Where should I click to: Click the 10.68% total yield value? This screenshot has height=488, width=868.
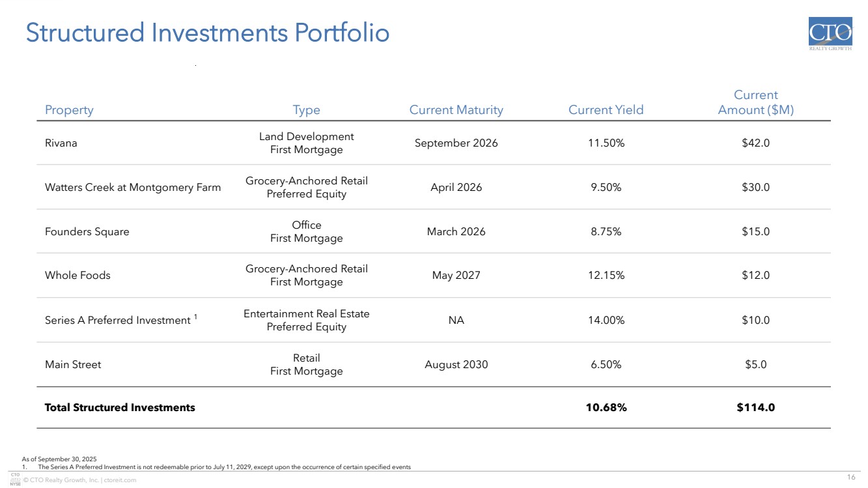606,408
